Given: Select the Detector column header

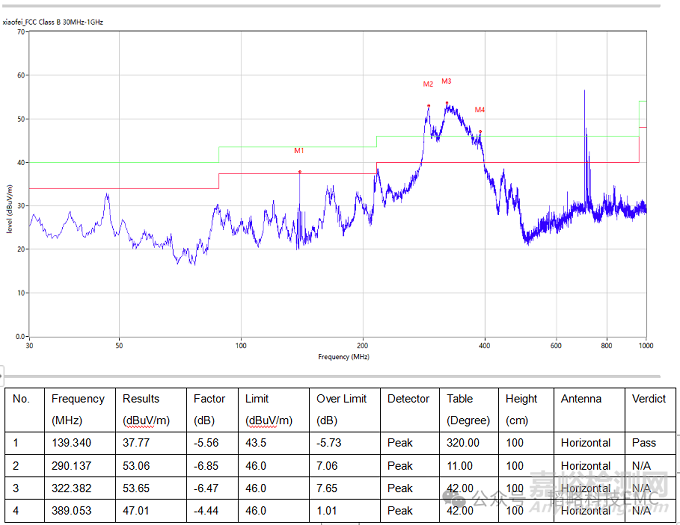Looking at the screenshot, I should pos(408,399).
